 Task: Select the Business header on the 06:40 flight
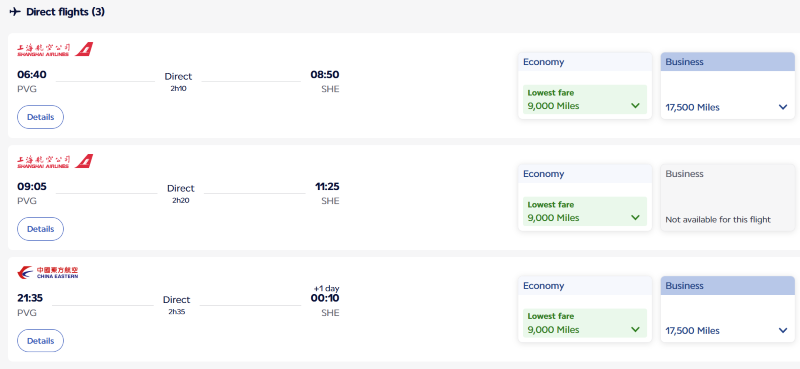pos(728,62)
